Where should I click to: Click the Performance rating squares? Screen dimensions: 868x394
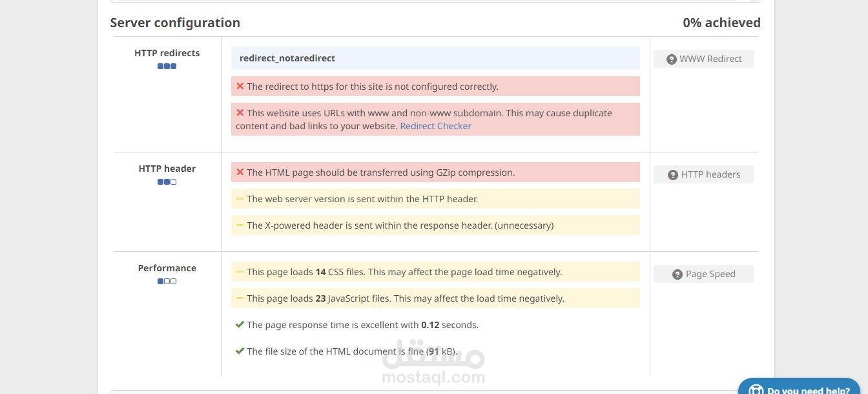167,281
